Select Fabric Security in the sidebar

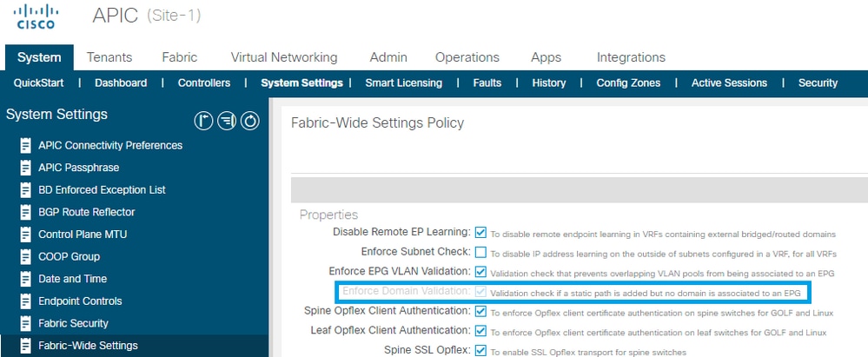[73, 323]
